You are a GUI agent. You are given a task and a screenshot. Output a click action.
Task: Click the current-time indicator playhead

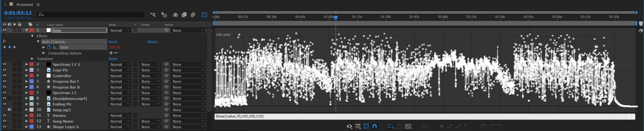336,18
